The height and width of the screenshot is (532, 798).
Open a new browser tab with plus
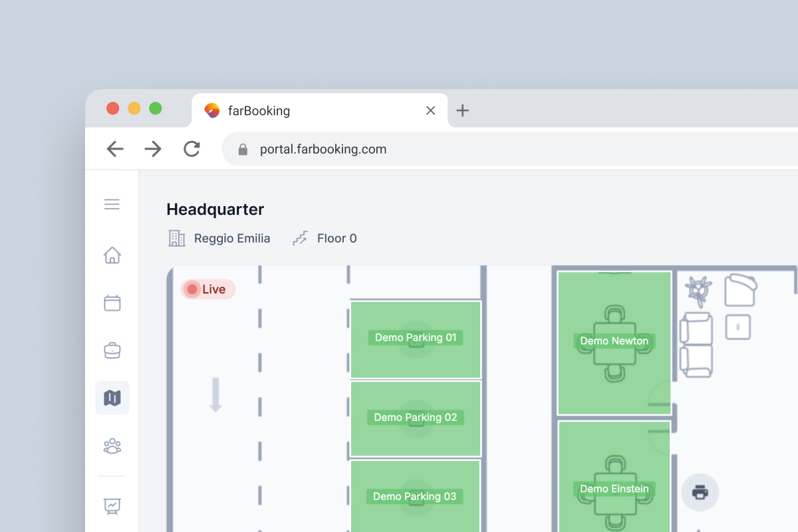463,110
